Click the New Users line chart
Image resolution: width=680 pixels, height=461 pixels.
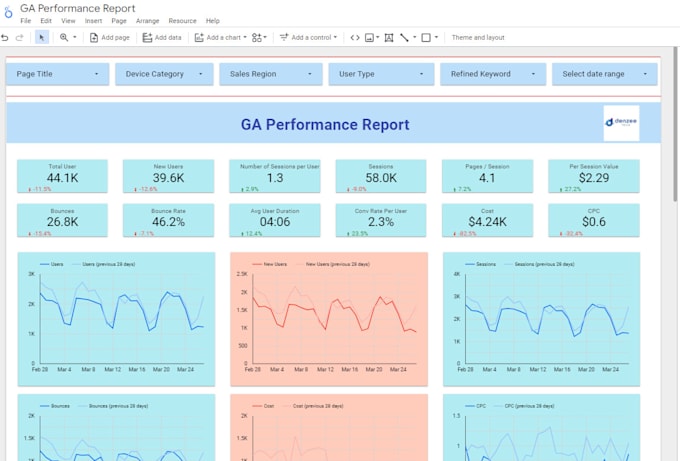point(329,319)
